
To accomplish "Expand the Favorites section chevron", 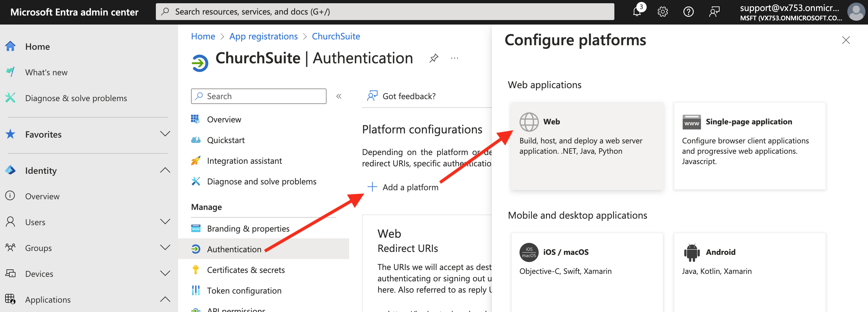I will 165,134.
